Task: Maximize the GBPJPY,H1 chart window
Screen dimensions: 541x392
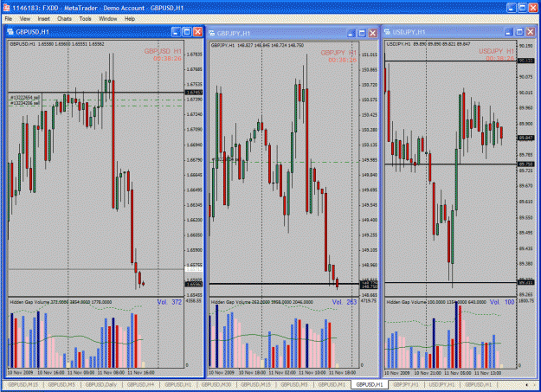Action: [362, 33]
